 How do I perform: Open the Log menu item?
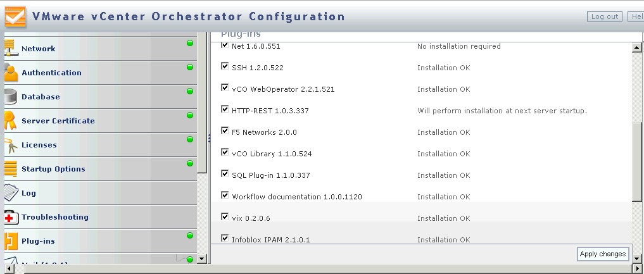coord(28,193)
